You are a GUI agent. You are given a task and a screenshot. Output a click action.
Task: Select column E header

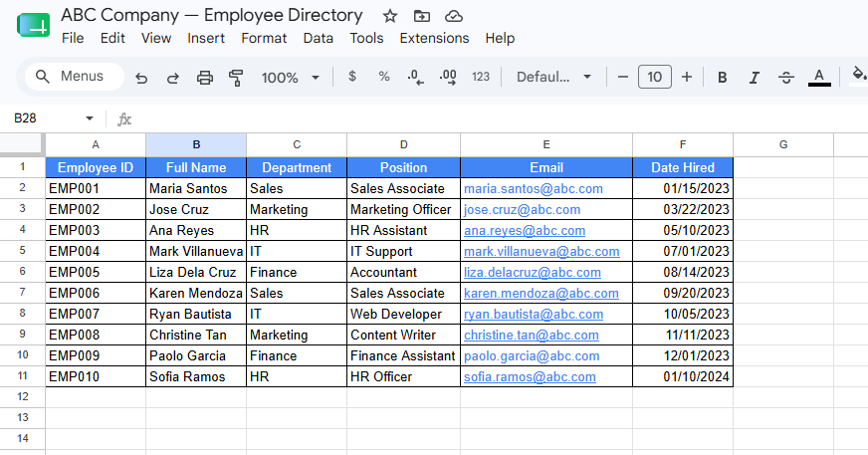point(545,144)
